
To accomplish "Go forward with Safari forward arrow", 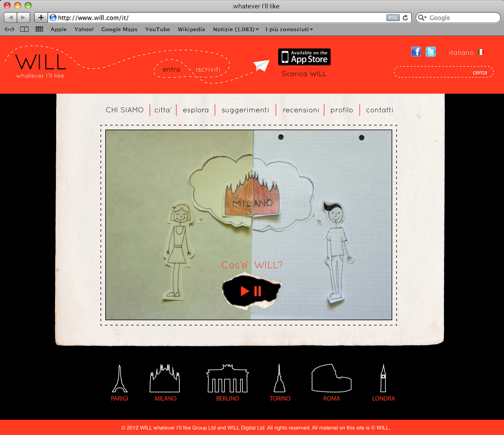I will [24, 18].
